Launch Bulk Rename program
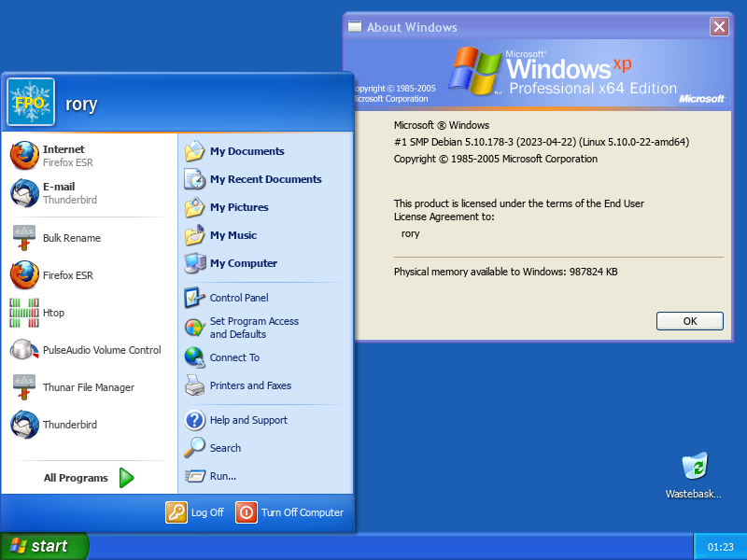Screen dimensions: 747x560 point(90,238)
